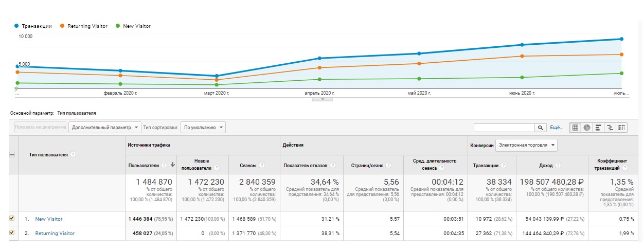Click the magnifier search icon in table toolbar
The image size is (644, 251).
point(541,128)
